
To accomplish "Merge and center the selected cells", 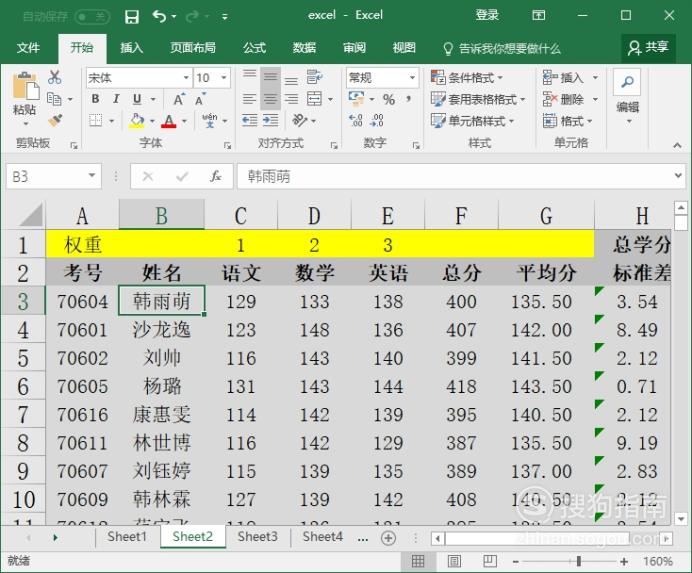I will click(x=314, y=99).
